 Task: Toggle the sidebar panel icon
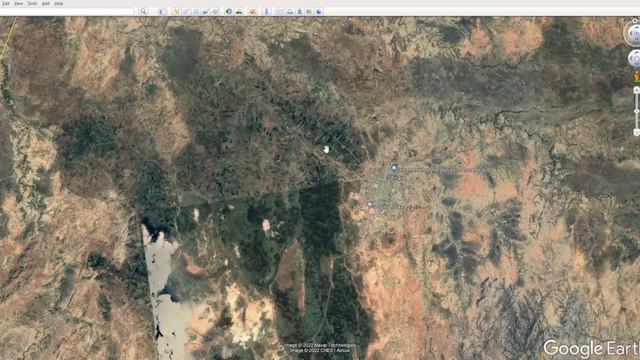coord(162,11)
